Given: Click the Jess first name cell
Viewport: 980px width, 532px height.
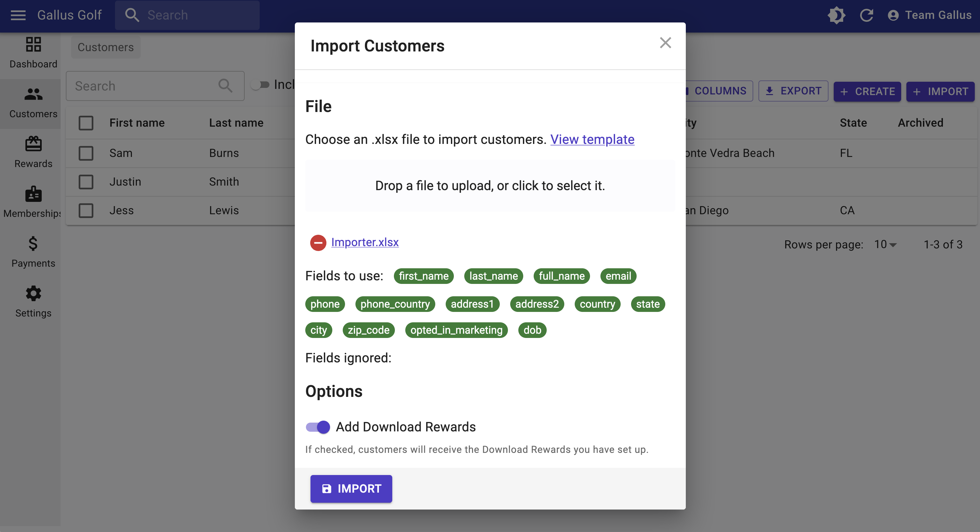Looking at the screenshot, I should [122, 210].
